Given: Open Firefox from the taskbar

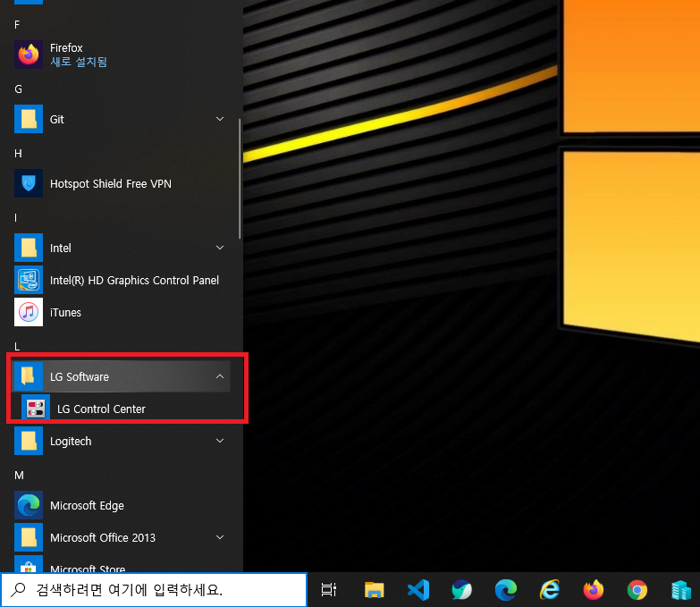Looking at the screenshot, I should [x=594, y=590].
